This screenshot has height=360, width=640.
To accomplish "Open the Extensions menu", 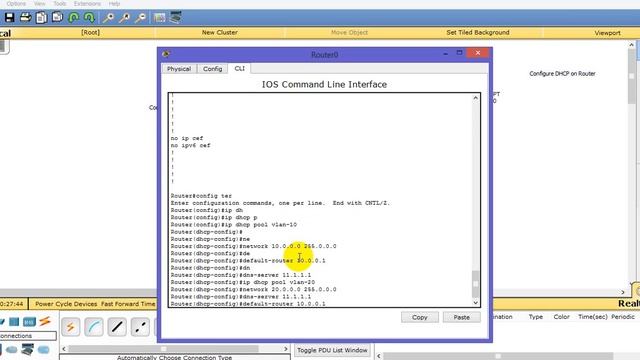I will coord(87,4).
